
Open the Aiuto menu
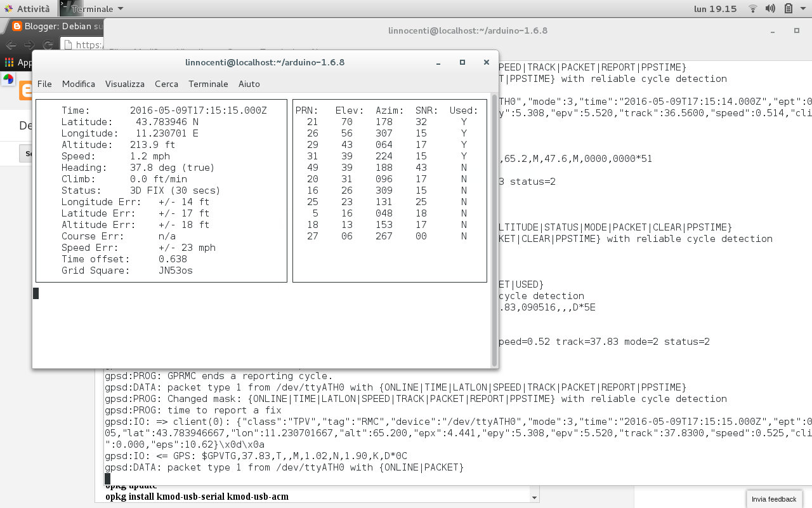(x=249, y=84)
